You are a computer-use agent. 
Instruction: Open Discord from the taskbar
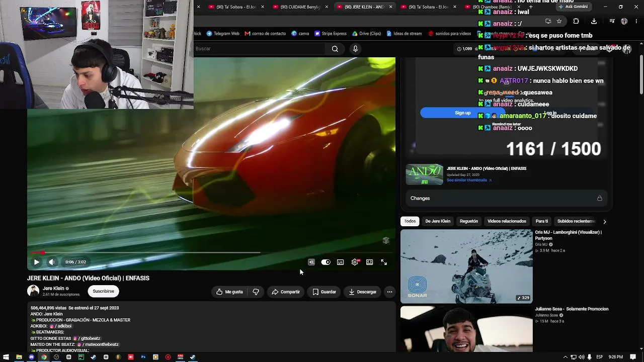coord(31,357)
